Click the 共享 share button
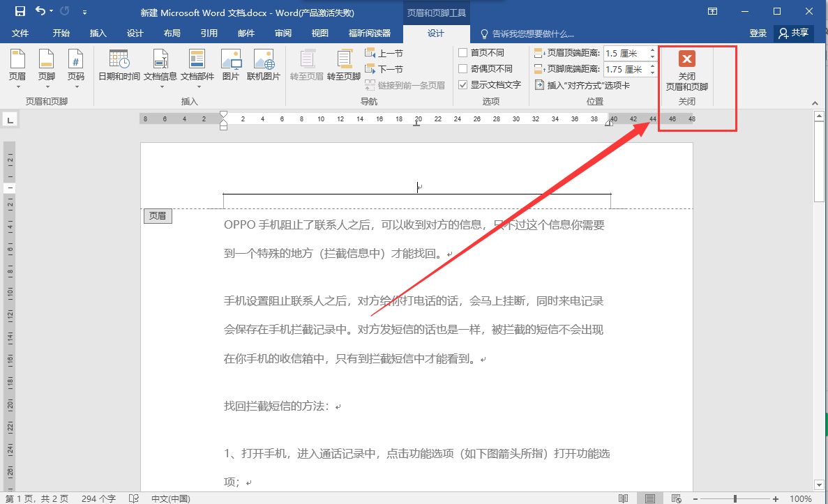 [794, 33]
